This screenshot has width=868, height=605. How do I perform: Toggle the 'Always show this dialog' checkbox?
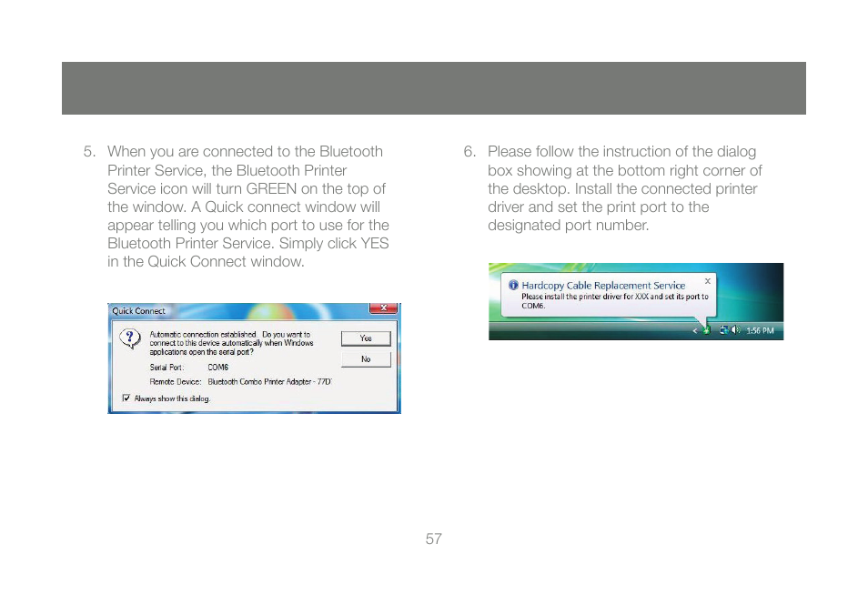(x=126, y=398)
